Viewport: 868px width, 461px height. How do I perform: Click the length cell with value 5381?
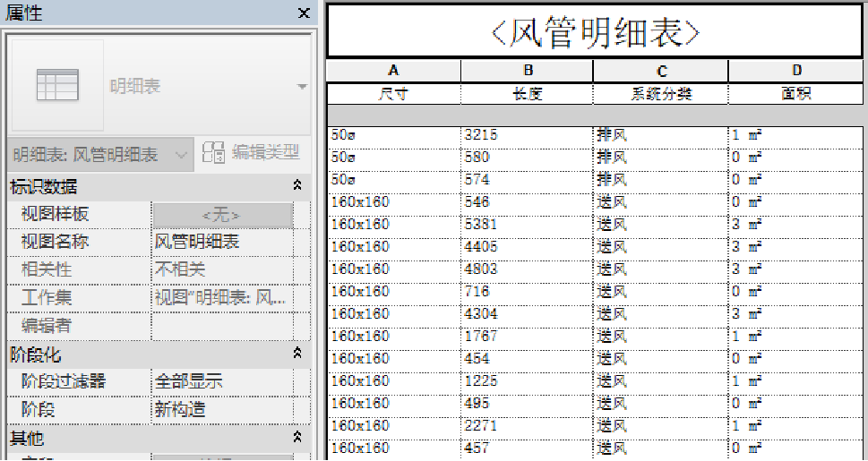527,225
